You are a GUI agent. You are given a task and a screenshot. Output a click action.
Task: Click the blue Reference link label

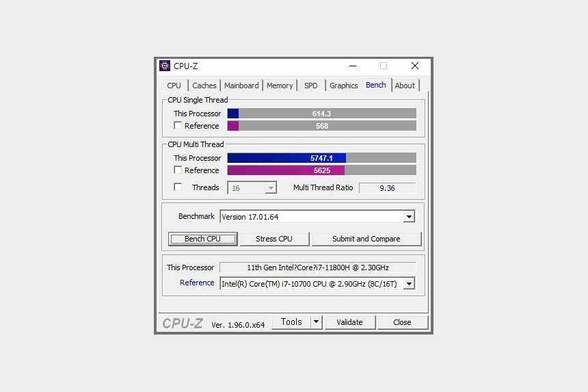[x=197, y=283]
